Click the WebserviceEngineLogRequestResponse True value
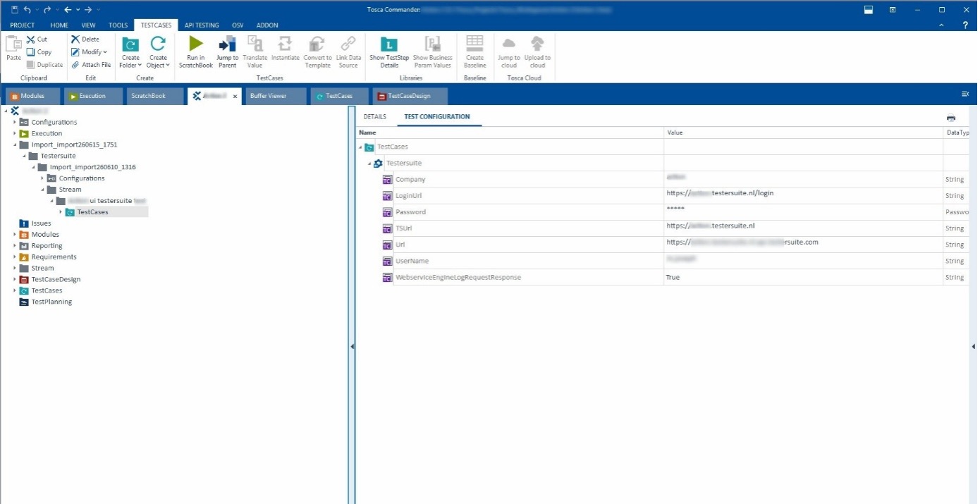This screenshot has height=504, width=980. [x=673, y=278]
